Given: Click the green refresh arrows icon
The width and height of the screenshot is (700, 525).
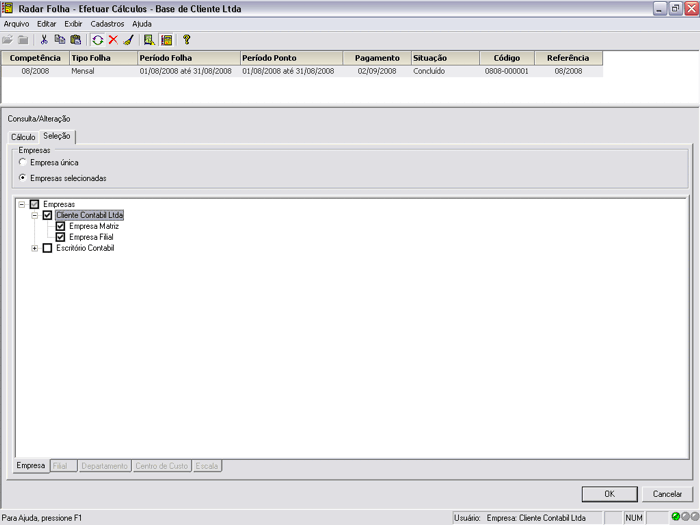Looking at the screenshot, I should pyautogui.click(x=97, y=40).
